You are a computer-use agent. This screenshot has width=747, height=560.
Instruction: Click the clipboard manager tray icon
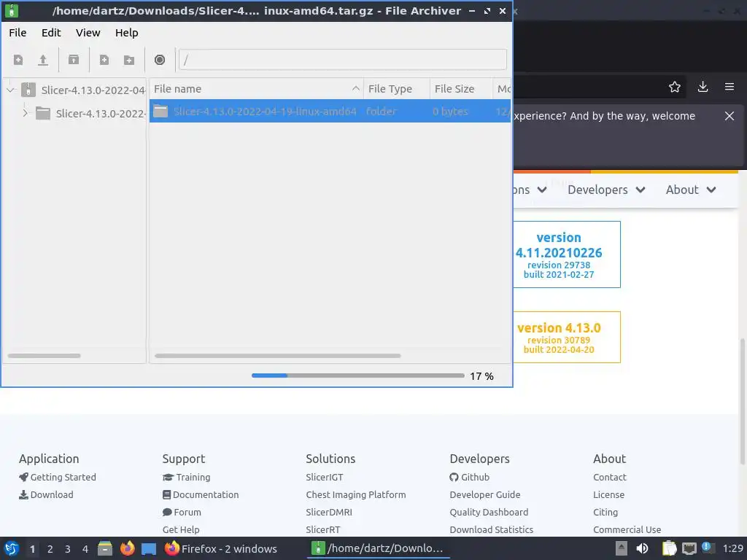coord(670,548)
